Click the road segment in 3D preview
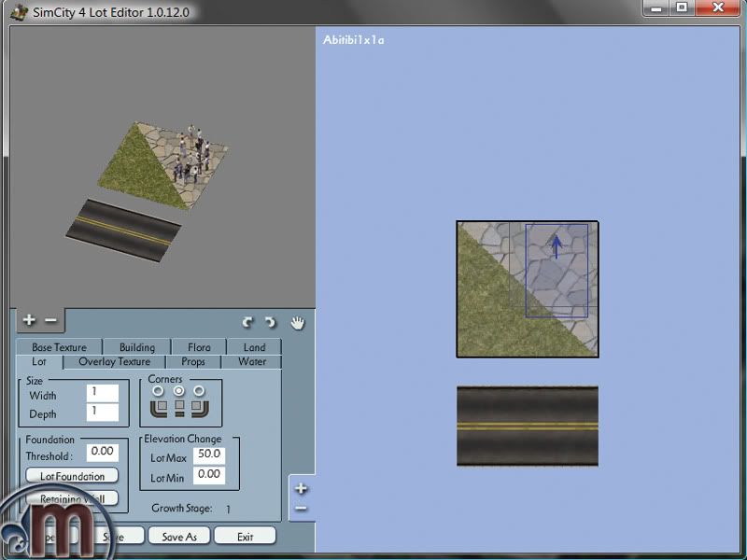 [x=123, y=231]
